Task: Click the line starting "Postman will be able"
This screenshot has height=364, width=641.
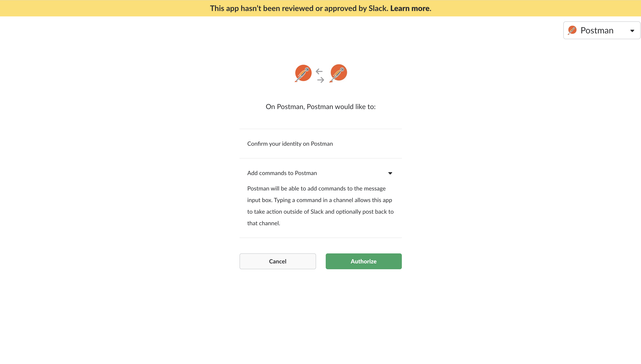Action: coord(316,189)
